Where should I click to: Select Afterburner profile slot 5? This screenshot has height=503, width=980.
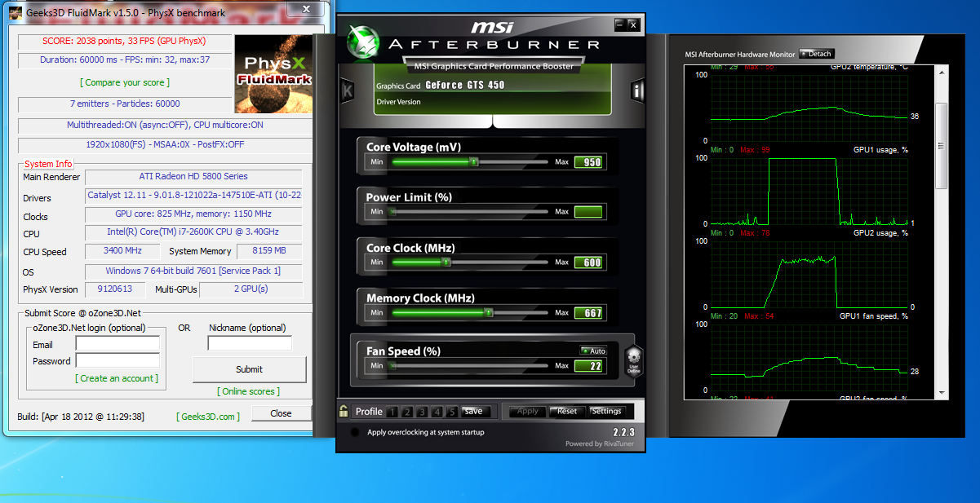[x=454, y=412]
